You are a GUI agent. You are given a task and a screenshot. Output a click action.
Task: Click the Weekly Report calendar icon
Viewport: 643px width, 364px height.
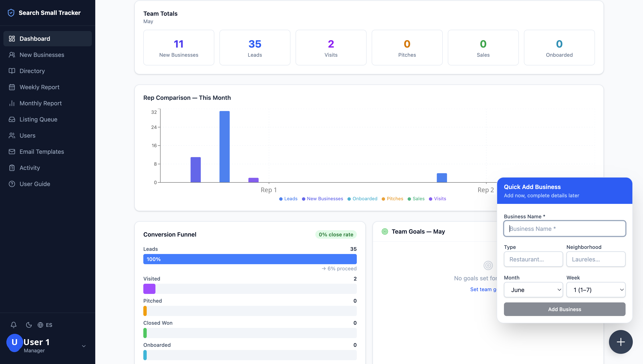click(12, 87)
